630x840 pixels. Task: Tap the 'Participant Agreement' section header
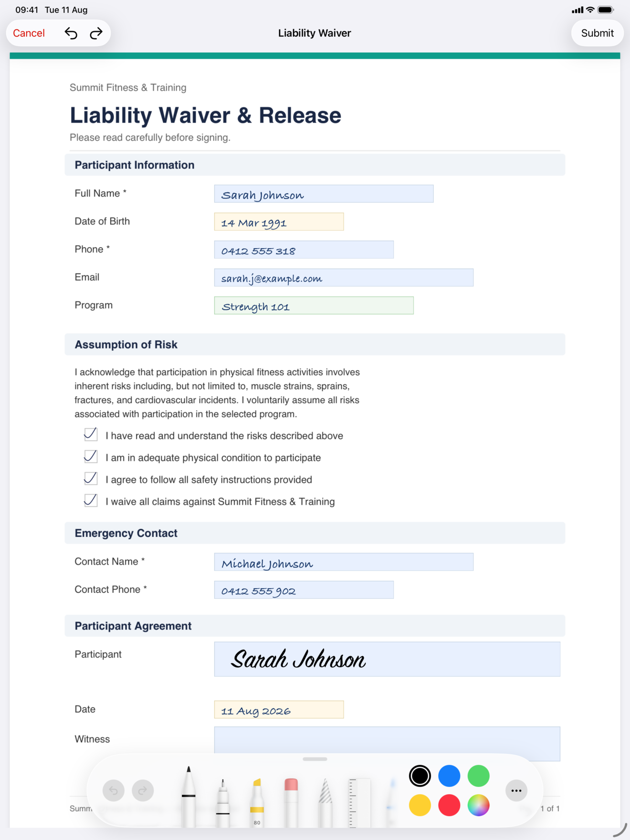315,626
